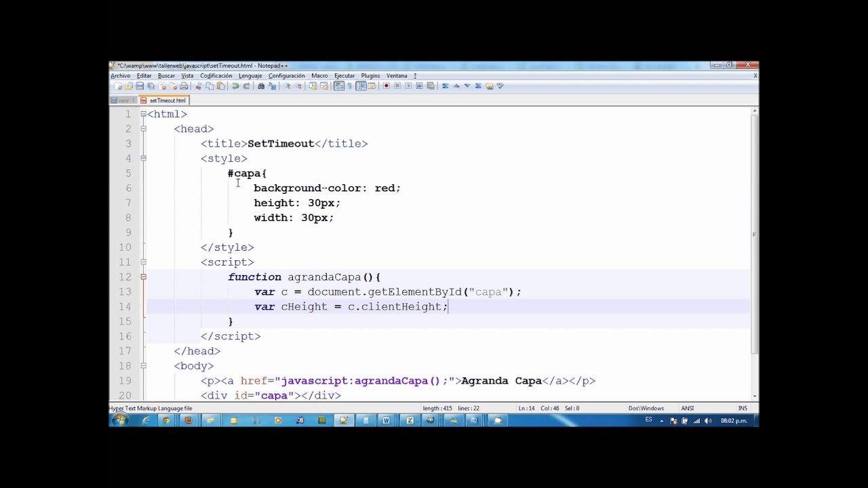Viewport: 868px width, 488px height.
Task: Collapse the head block on line 2
Action: tap(143, 129)
